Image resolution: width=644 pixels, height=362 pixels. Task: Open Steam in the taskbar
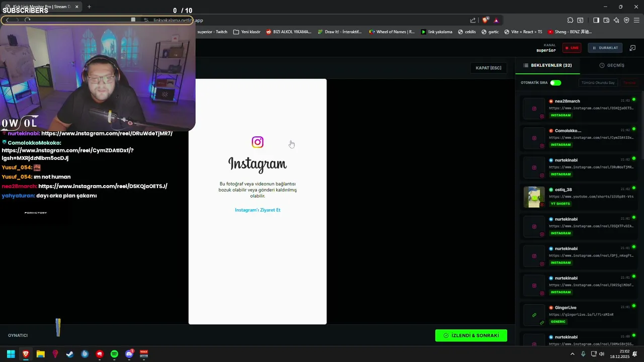click(70, 354)
